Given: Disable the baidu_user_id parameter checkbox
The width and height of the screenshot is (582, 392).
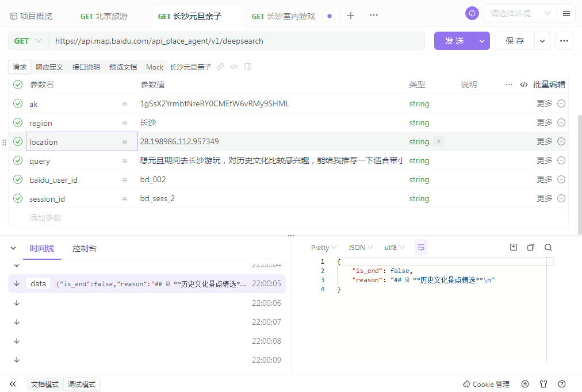Looking at the screenshot, I should [18, 179].
